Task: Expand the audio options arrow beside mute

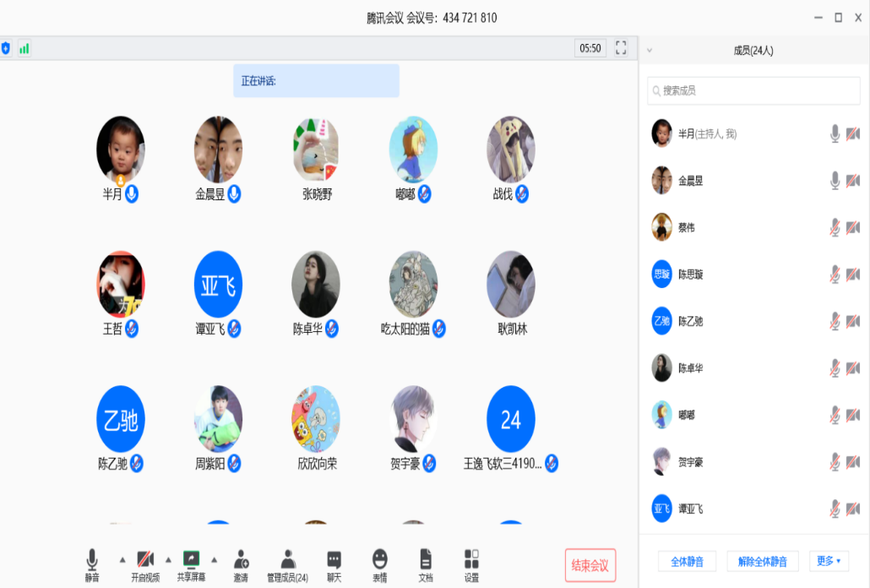Action: (x=122, y=559)
